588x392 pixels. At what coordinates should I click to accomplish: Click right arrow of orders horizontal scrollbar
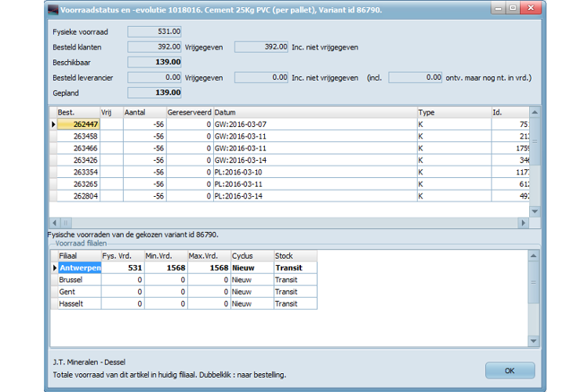point(523,223)
